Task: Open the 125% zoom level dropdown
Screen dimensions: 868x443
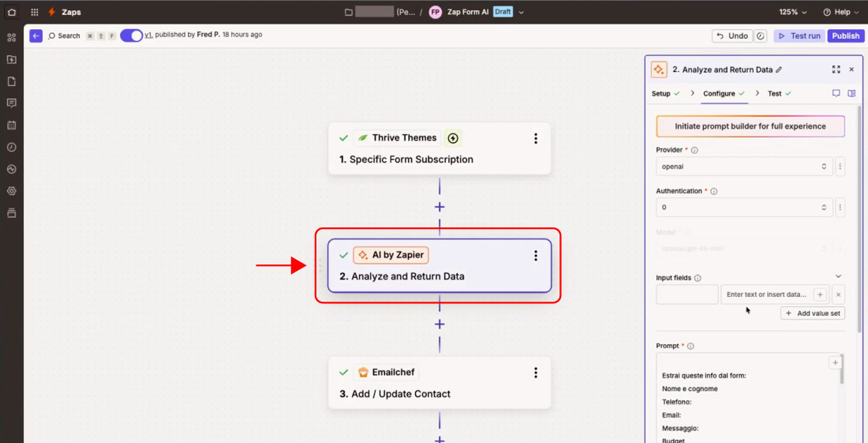Action: [x=793, y=12]
